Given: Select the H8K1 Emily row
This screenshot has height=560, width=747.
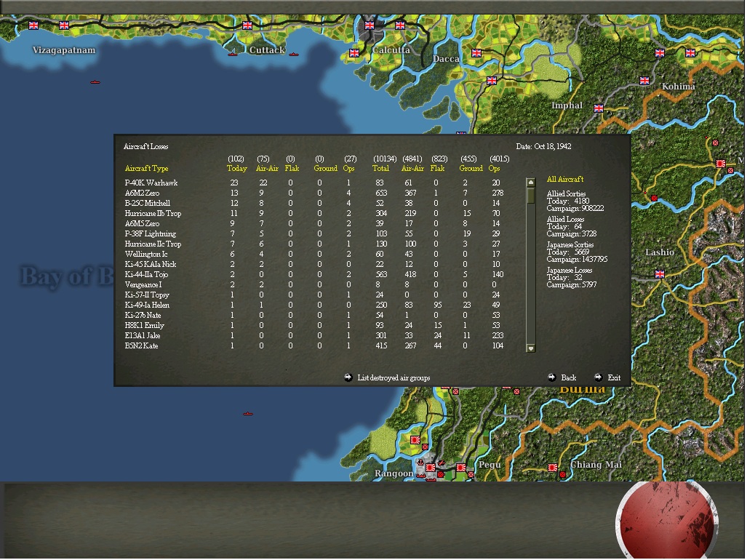Looking at the screenshot, I should (314, 325).
